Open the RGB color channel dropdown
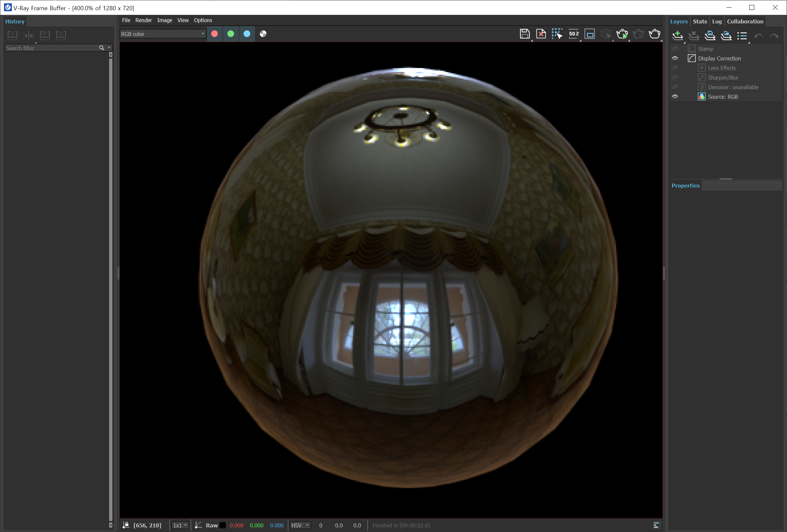Image resolution: width=787 pixels, height=532 pixels. tap(163, 34)
